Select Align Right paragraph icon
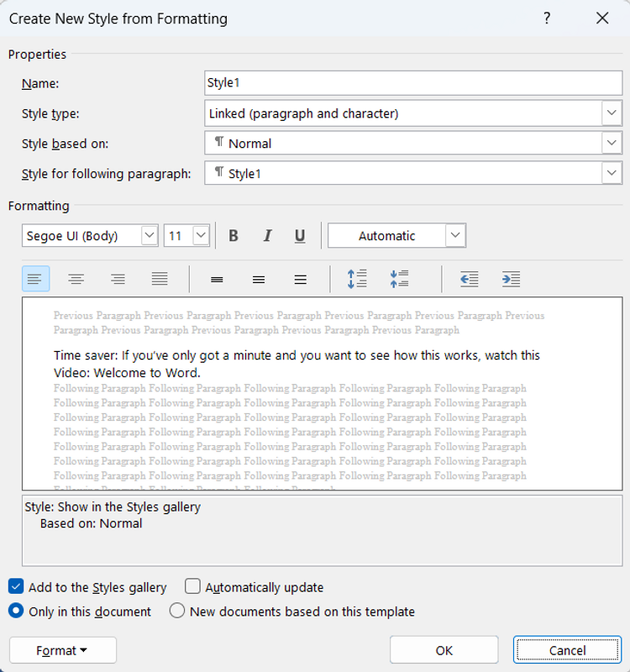This screenshot has height=672, width=630. (118, 279)
